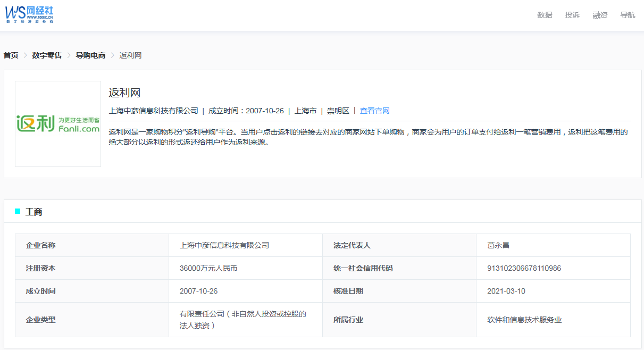Open the 数据 menu item
This screenshot has height=350, width=644.
[x=545, y=15]
